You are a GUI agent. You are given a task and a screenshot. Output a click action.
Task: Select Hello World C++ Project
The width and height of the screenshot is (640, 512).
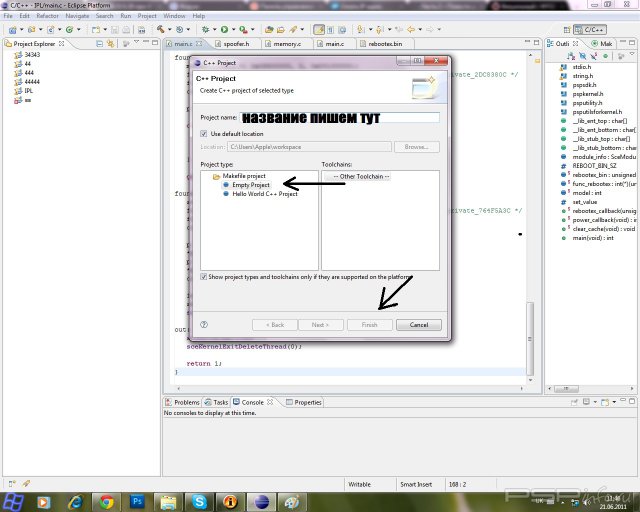[x=264, y=194]
